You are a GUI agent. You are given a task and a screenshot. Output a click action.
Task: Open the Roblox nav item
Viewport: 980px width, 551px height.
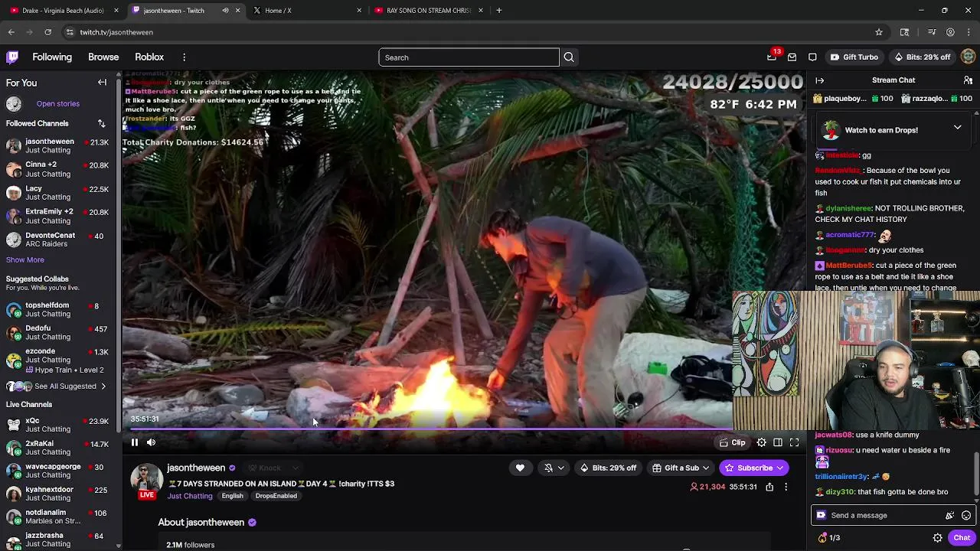(149, 57)
